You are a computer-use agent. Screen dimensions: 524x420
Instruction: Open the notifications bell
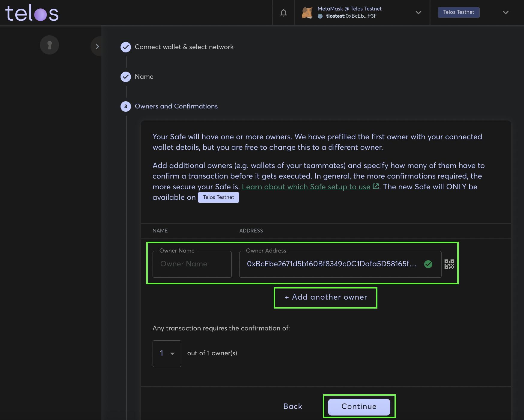[283, 13]
